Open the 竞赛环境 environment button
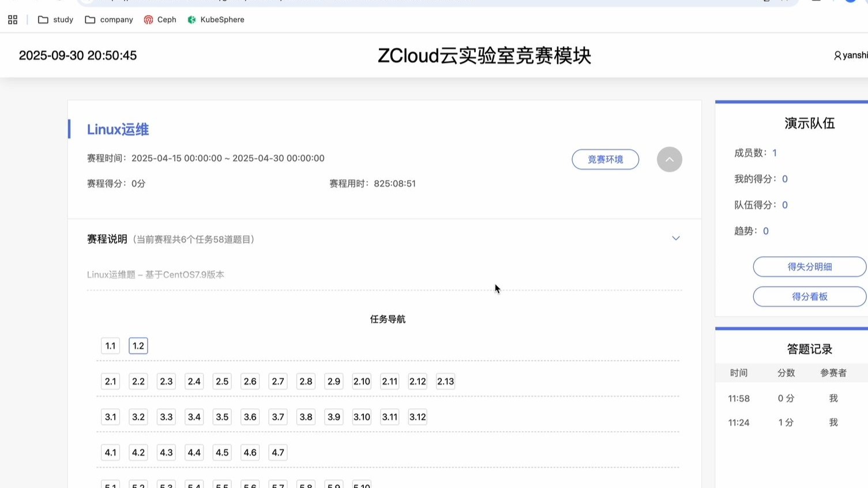The image size is (868, 488). [605, 159]
